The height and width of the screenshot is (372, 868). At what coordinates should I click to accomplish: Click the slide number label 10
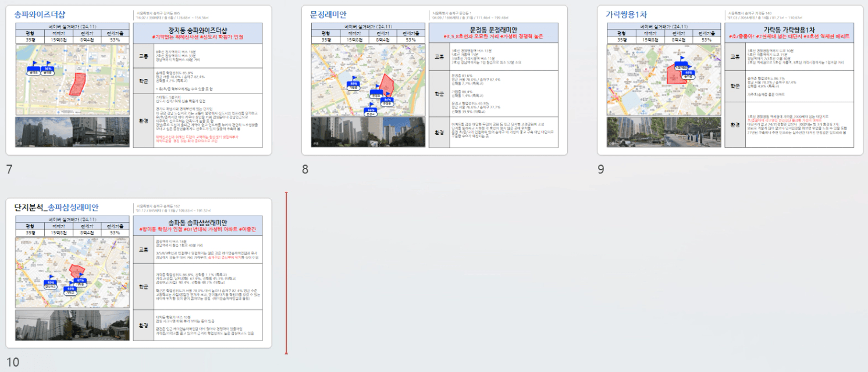(12, 363)
